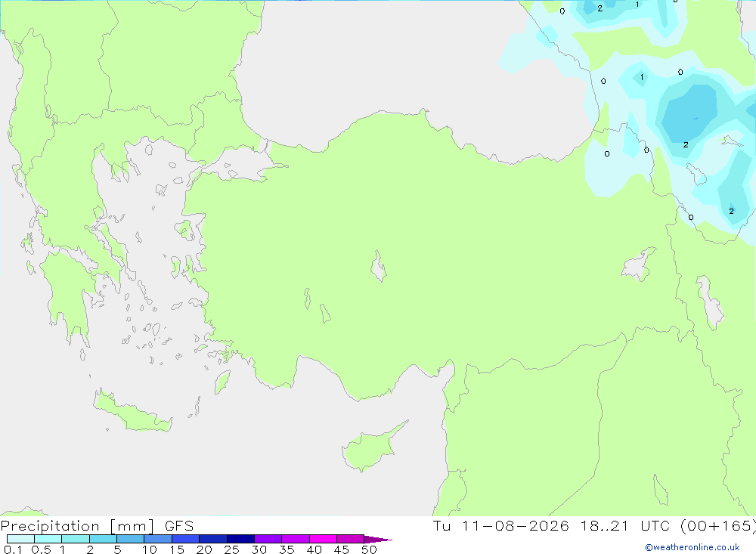This screenshot has width=756, height=554.
Task: Pick the 40–45 mm legend swatch
Action: tap(323, 539)
